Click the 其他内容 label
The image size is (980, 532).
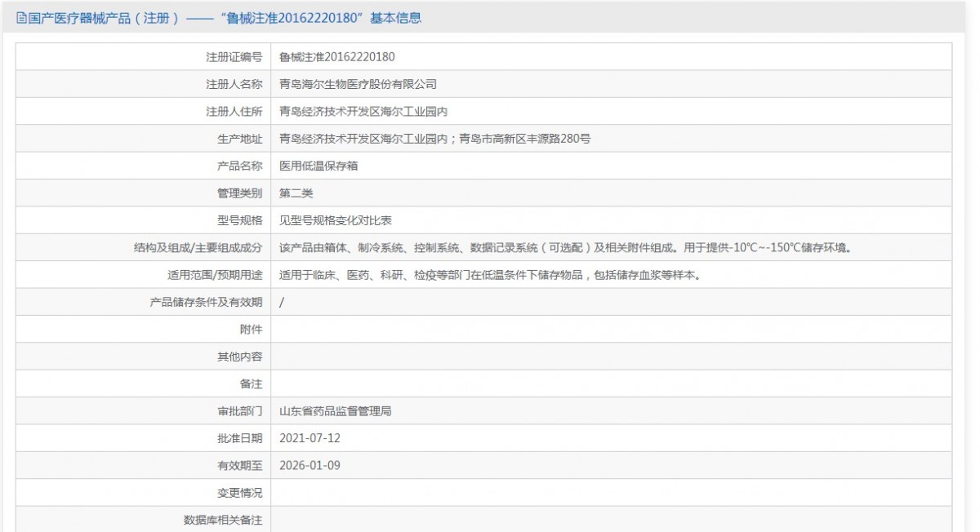point(240,357)
